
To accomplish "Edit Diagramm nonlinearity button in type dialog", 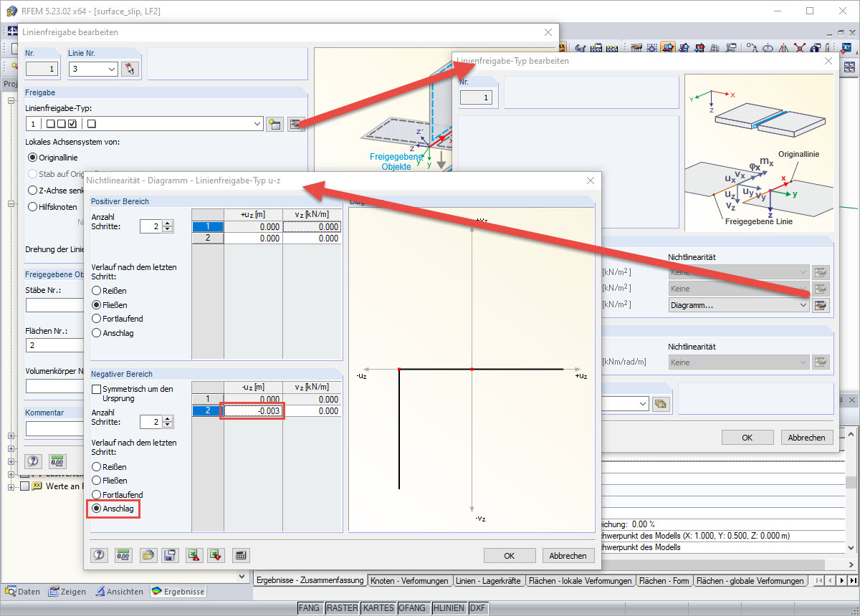I will click(821, 304).
